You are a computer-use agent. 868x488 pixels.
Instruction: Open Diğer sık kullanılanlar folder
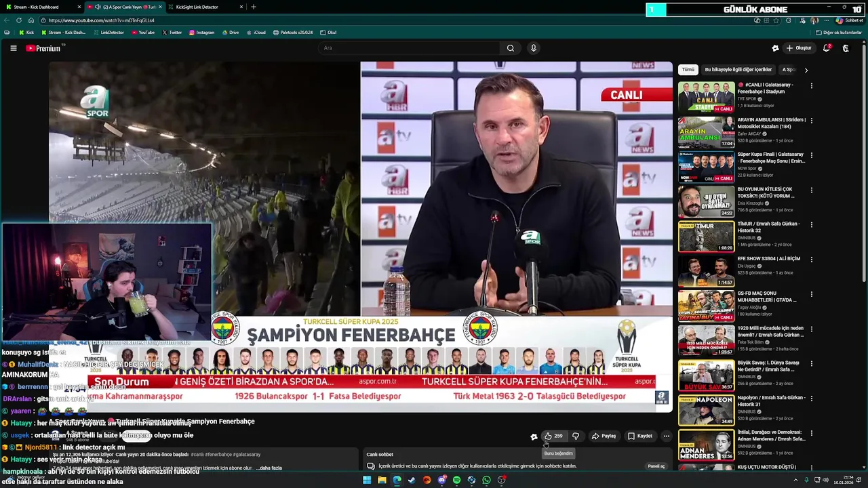(x=840, y=33)
